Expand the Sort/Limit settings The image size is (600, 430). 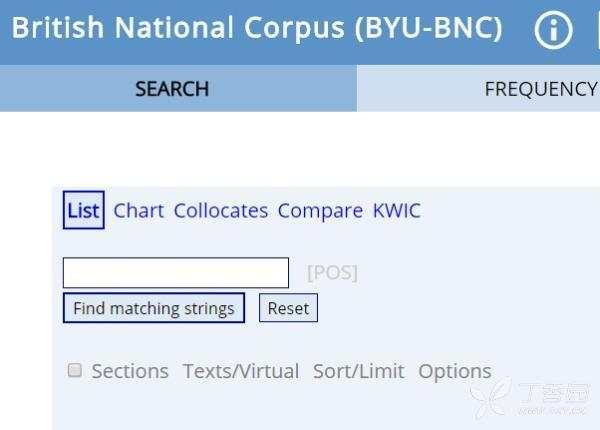359,372
